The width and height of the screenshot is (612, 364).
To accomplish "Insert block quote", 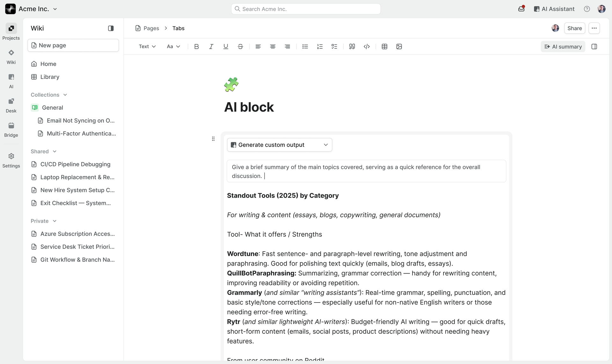I will 352,46.
